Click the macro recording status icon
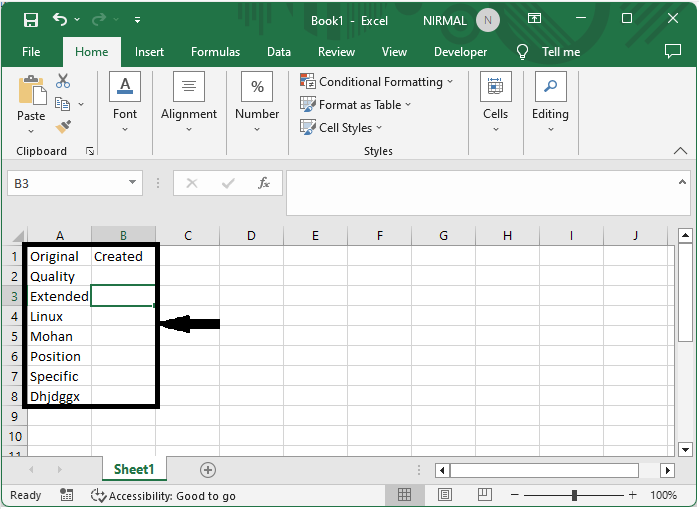The height and width of the screenshot is (509, 699). click(x=66, y=495)
